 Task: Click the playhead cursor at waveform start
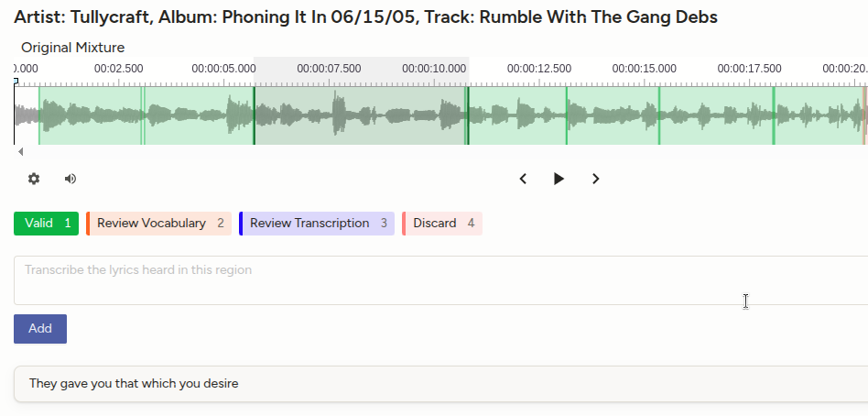pos(16,82)
